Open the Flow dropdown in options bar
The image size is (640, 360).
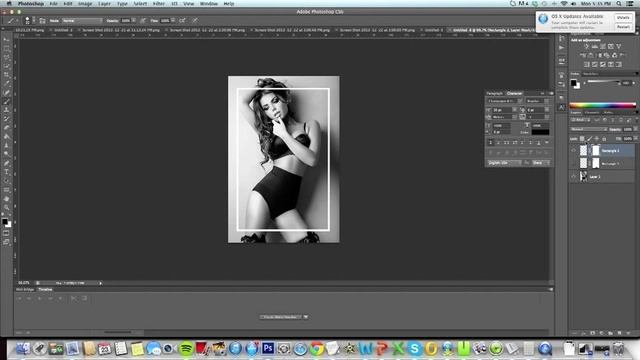pyautogui.click(x=173, y=20)
